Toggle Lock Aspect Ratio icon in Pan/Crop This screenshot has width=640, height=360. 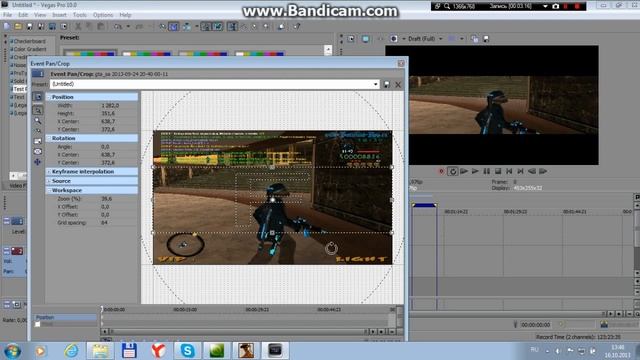[x=38, y=141]
